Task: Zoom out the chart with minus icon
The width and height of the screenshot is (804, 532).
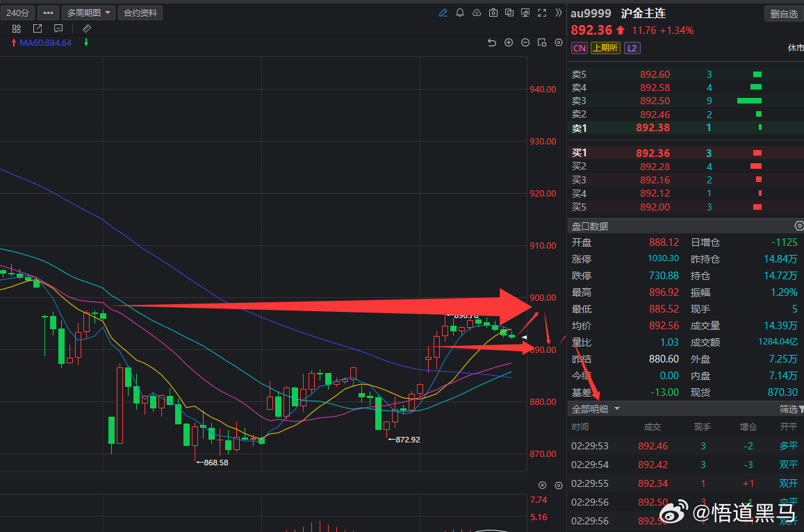Action: click(x=525, y=42)
